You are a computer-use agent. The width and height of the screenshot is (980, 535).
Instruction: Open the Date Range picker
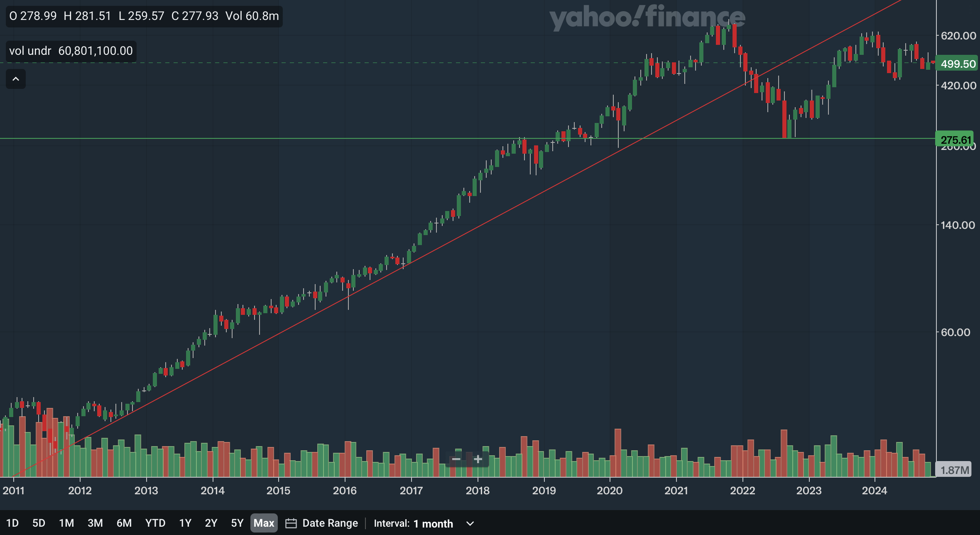[330, 523]
